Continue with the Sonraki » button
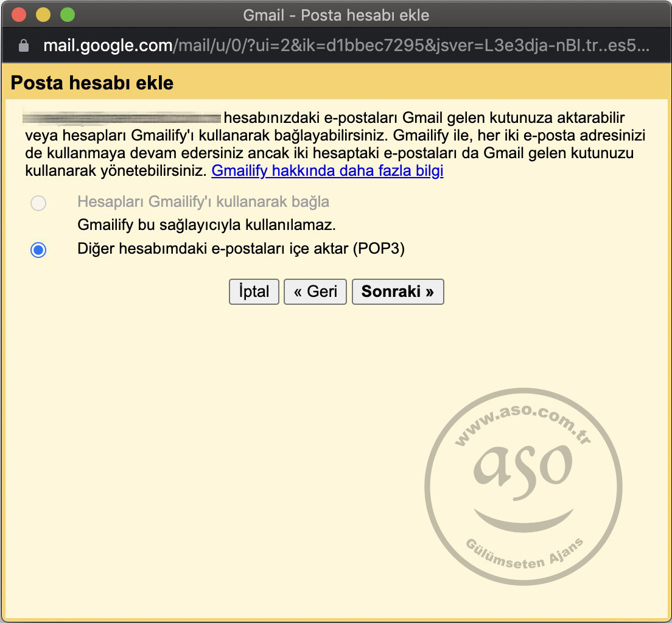Image resolution: width=672 pixels, height=623 pixels. 397,292
